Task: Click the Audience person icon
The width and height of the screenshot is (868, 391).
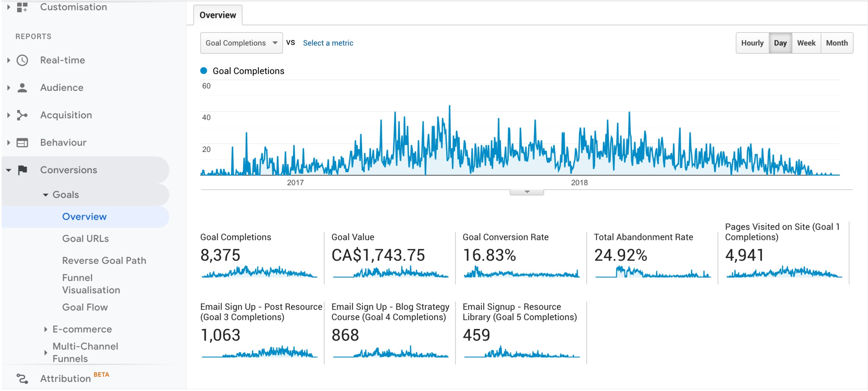Action: [x=22, y=88]
